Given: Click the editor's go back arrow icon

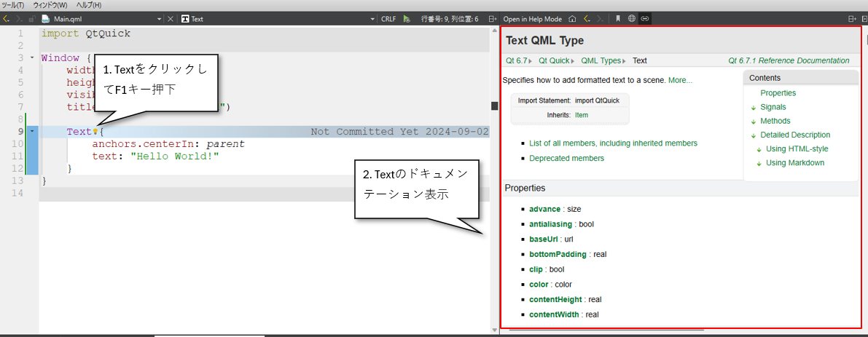Looking at the screenshot, I should tap(6, 19).
